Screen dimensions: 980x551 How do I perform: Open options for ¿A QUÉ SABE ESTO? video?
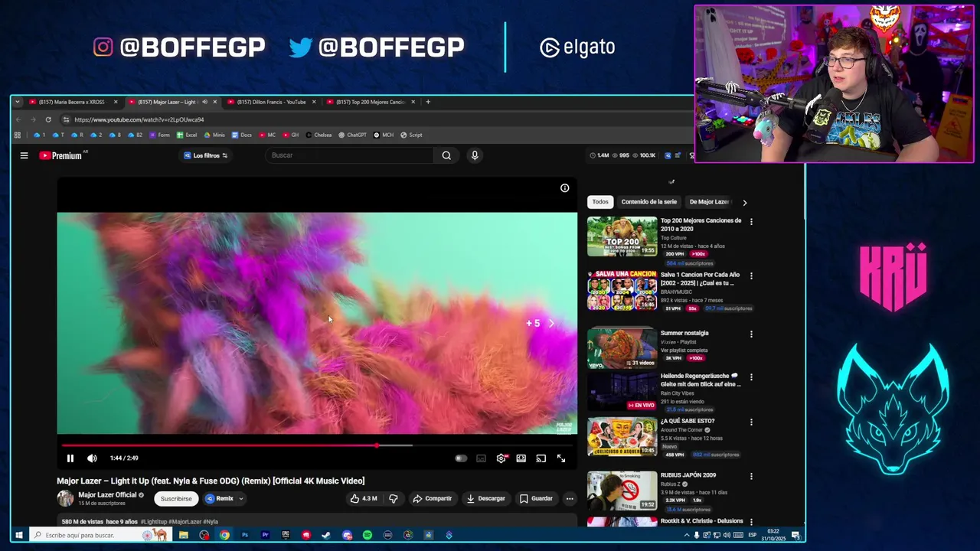pyautogui.click(x=751, y=422)
